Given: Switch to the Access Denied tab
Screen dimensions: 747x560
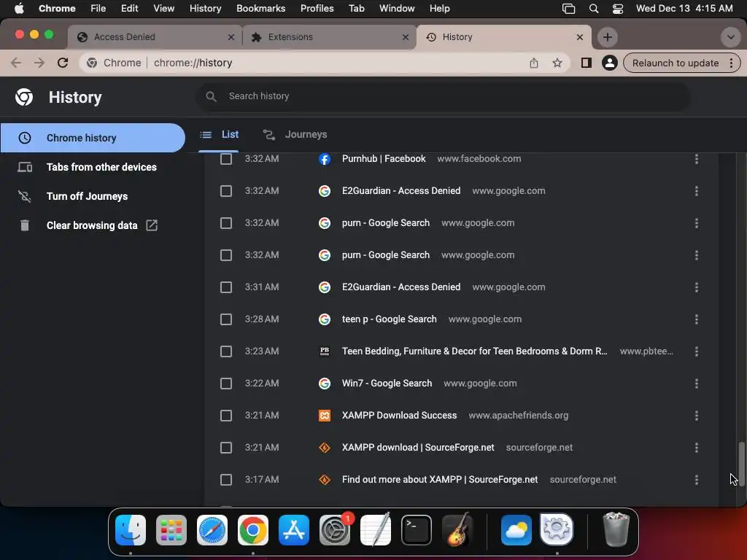Looking at the screenshot, I should coord(155,37).
